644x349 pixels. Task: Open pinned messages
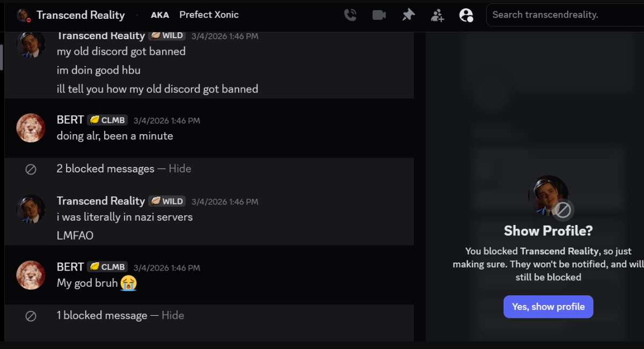(408, 15)
